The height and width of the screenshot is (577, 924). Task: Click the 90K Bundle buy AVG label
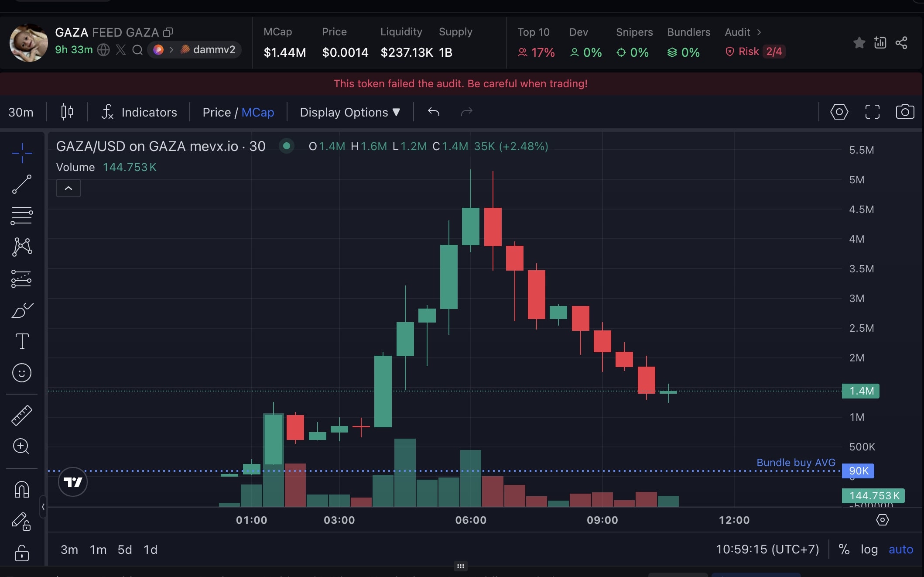click(x=858, y=471)
